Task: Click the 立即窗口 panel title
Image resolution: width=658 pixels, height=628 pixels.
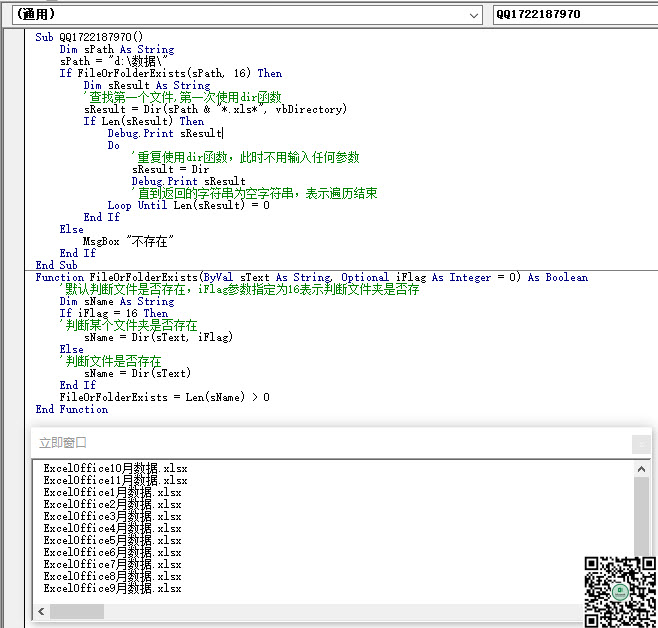Action: 63,443
